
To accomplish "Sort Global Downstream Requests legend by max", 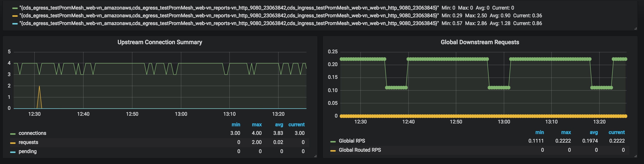I will [566, 132].
